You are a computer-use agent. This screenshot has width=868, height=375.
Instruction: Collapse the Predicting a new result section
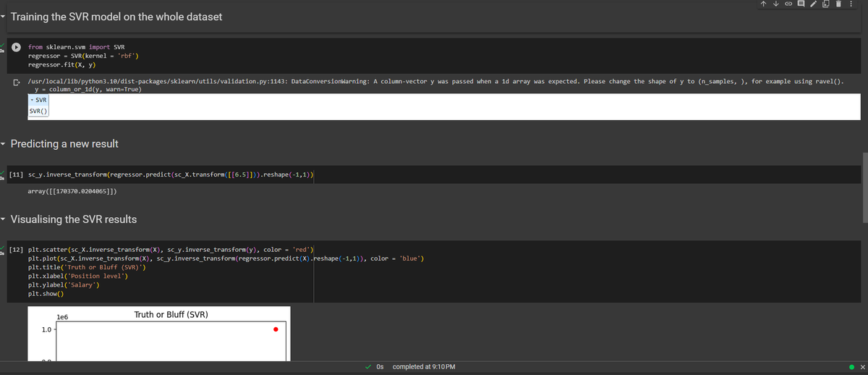pos(4,144)
